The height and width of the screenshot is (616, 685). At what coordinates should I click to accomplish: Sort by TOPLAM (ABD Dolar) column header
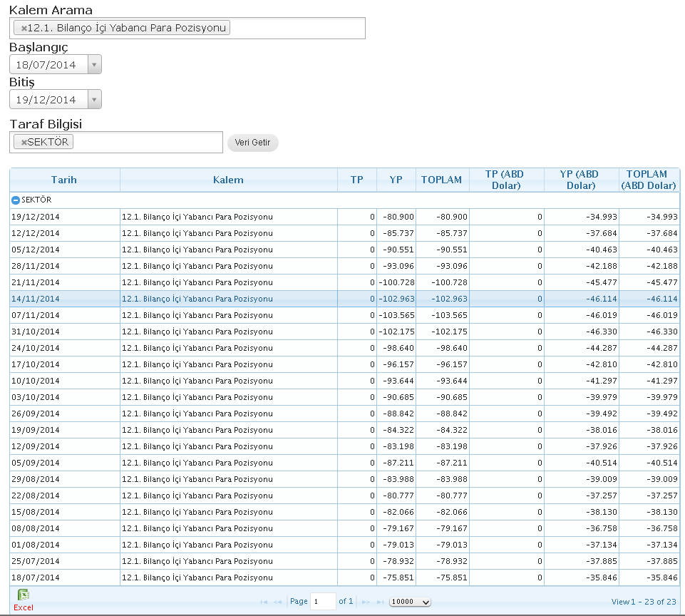pyautogui.click(x=649, y=180)
